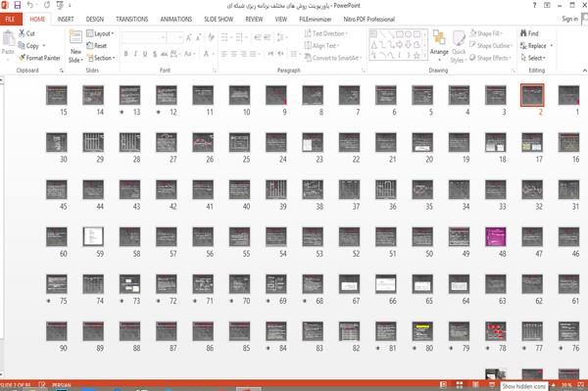Switch to the DESIGN tab
The image size is (588, 391).
click(x=95, y=20)
